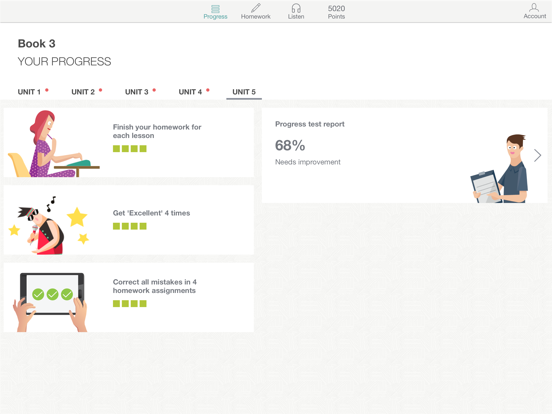Click the tablet with checkmarks illustration

pos(50,302)
